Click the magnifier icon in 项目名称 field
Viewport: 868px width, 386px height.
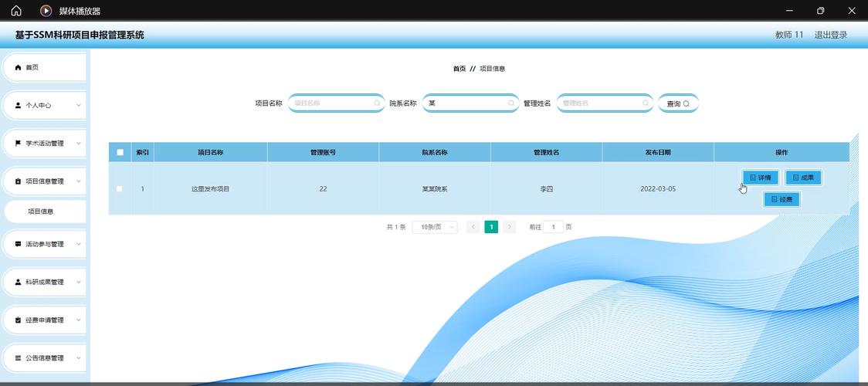pyautogui.click(x=377, y=103)
